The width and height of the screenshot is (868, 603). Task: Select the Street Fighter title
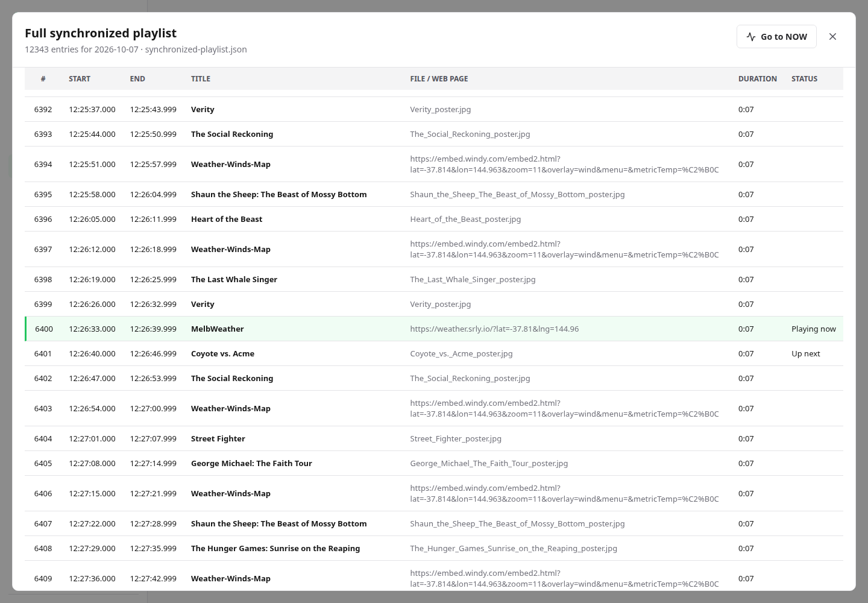[x=218, y=439]
